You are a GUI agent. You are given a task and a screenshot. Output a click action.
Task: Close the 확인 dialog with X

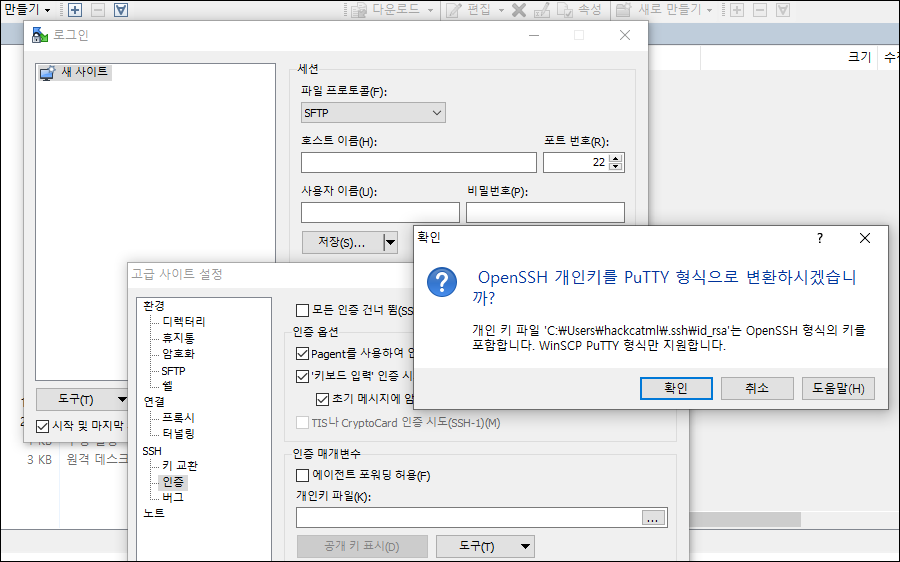[x=865, y=238]
